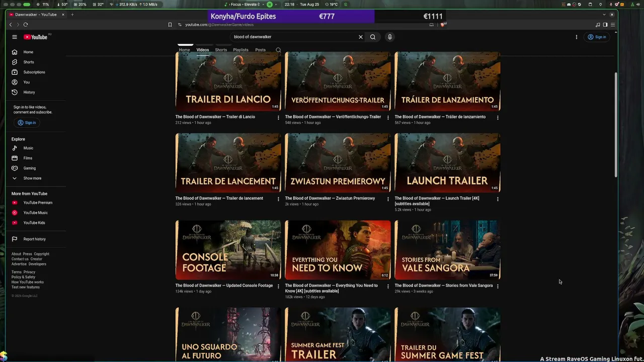
Task: Open YouTube Kids
Action: click(x=34, y=223)
